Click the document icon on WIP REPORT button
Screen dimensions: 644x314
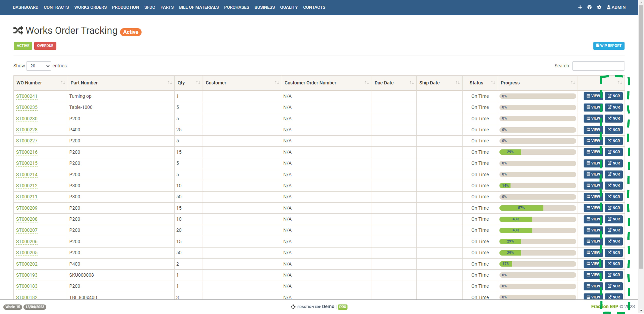598,46
